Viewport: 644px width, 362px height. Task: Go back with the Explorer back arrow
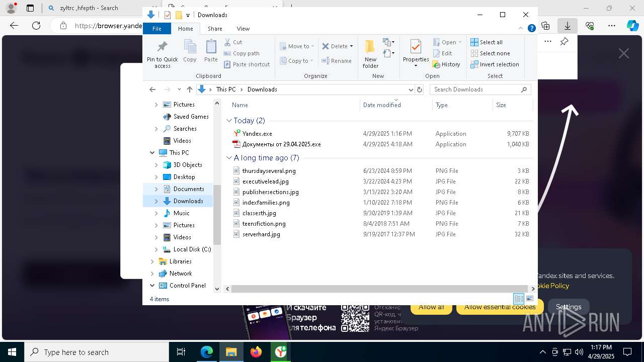point(152,89)
